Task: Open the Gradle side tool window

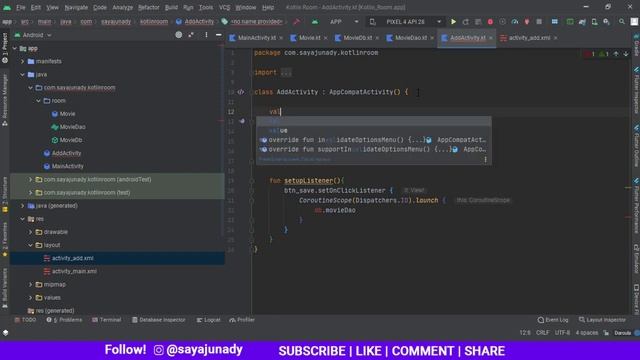Action: 636,46
